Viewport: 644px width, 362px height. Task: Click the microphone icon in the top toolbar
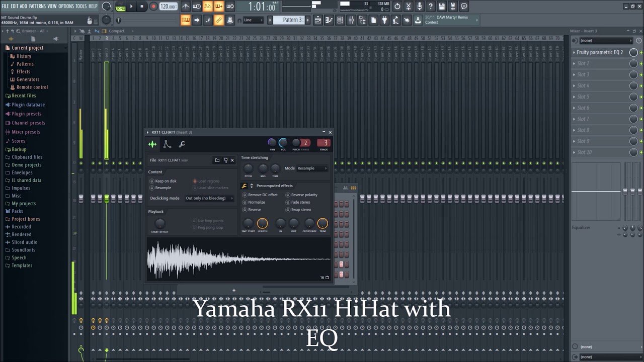(x=420, y=7)
